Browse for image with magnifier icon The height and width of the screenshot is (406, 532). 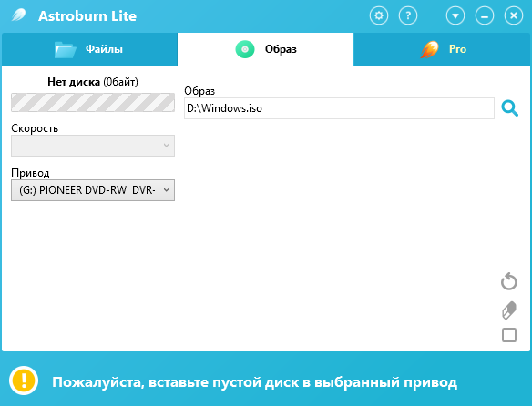[509, 108]
